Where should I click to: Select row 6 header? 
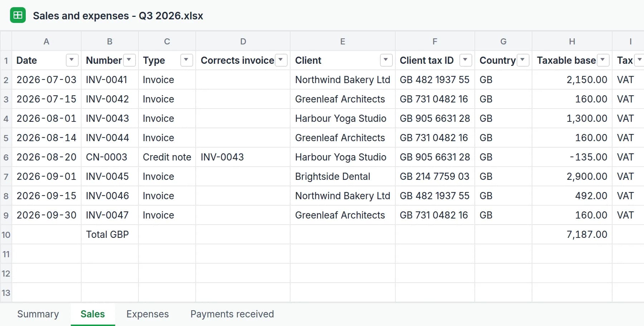click(6, 157)
